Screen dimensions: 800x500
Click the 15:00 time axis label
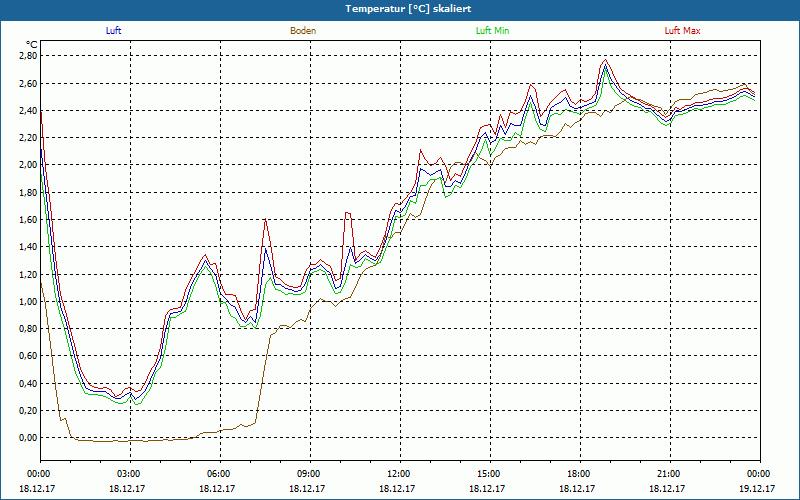[x=490, y=474]
